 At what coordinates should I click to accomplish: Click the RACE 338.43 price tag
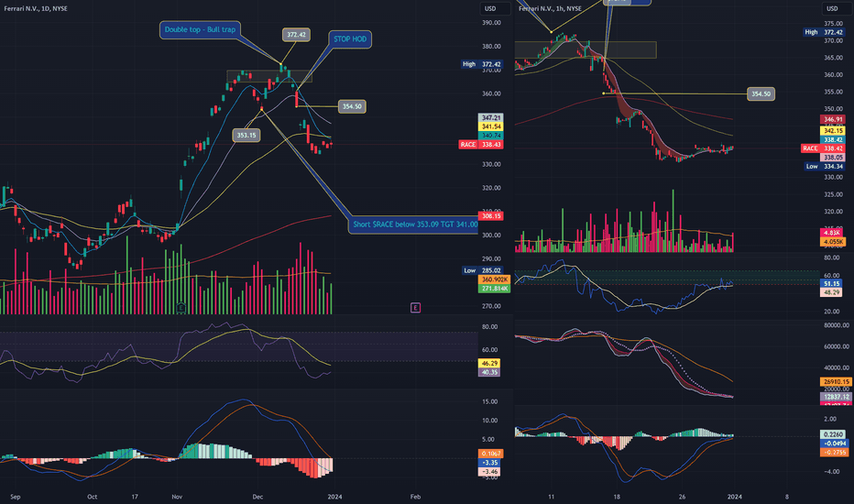480,145
